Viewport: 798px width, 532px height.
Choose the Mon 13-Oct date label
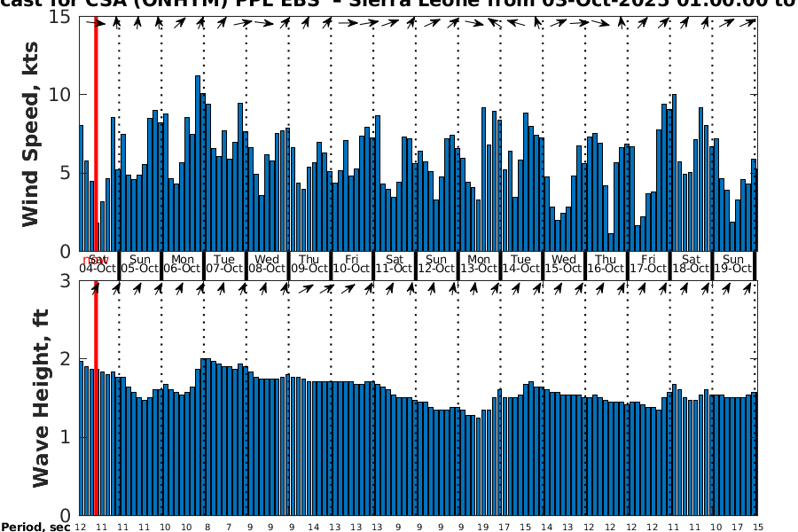pyautogui.click(x=479, y=264)
